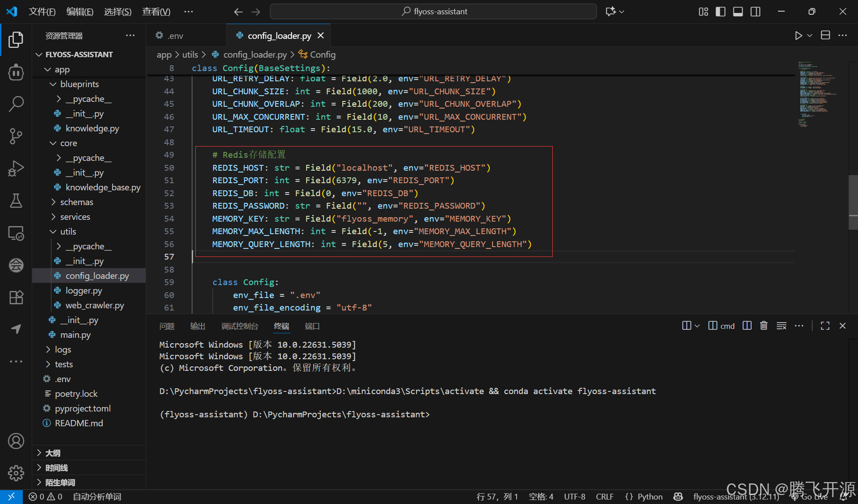Toggle bottom panel visibility

point(738,12)
